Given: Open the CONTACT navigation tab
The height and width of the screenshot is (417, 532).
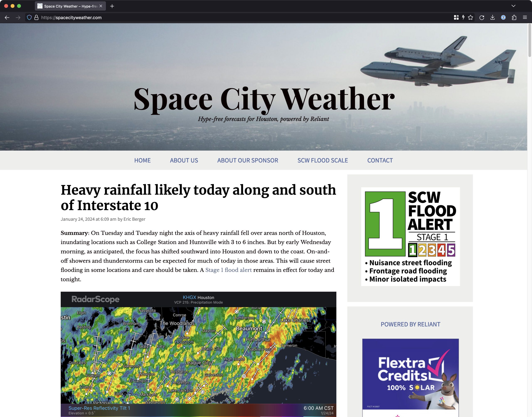Looking at the screenshot, I should pyautogui.click(x=379, y=160).
